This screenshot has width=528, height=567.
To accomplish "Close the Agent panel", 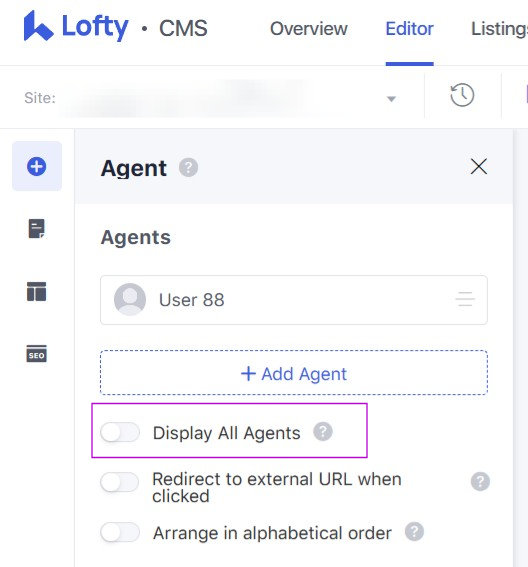I will click(x=478, y=166).
